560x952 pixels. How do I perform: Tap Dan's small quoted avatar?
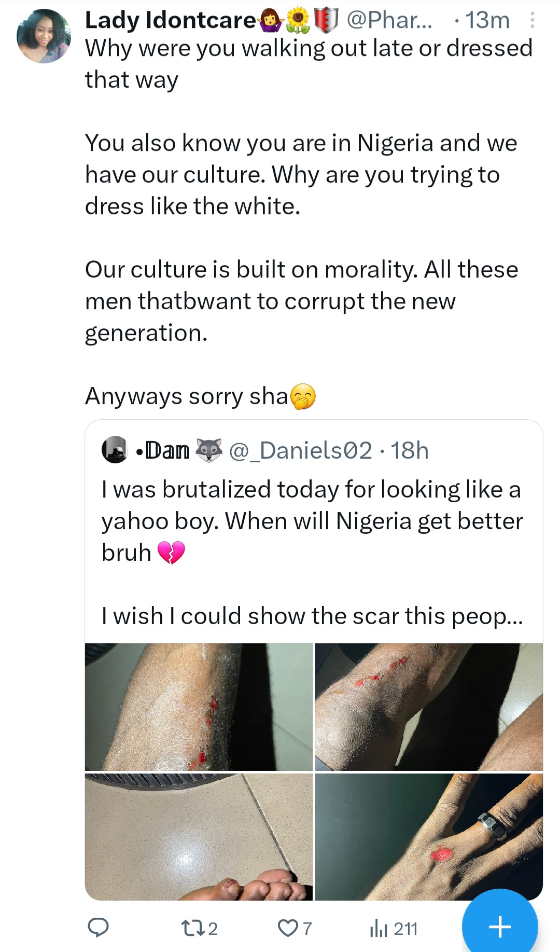pos(115,450)
